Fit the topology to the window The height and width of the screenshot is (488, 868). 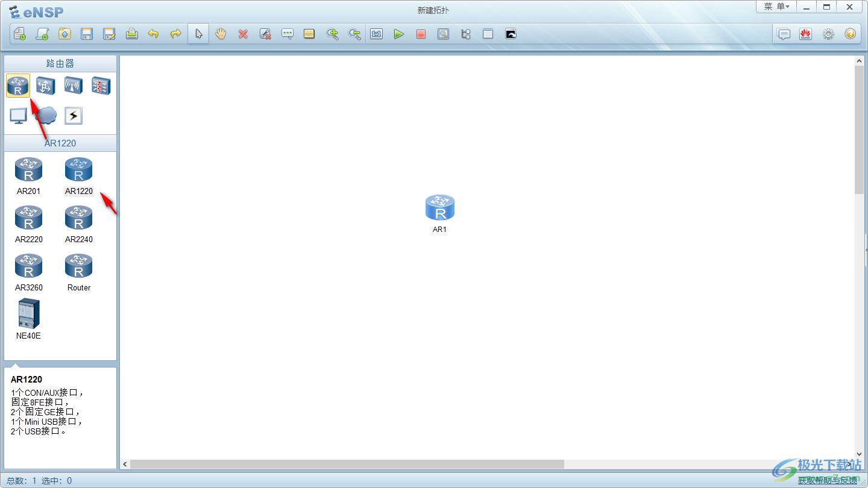coord(377,34)
